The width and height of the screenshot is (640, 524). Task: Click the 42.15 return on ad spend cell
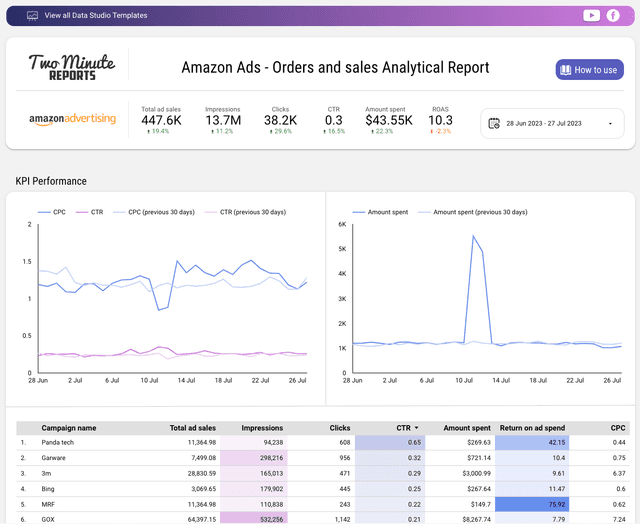pos(532,442)
